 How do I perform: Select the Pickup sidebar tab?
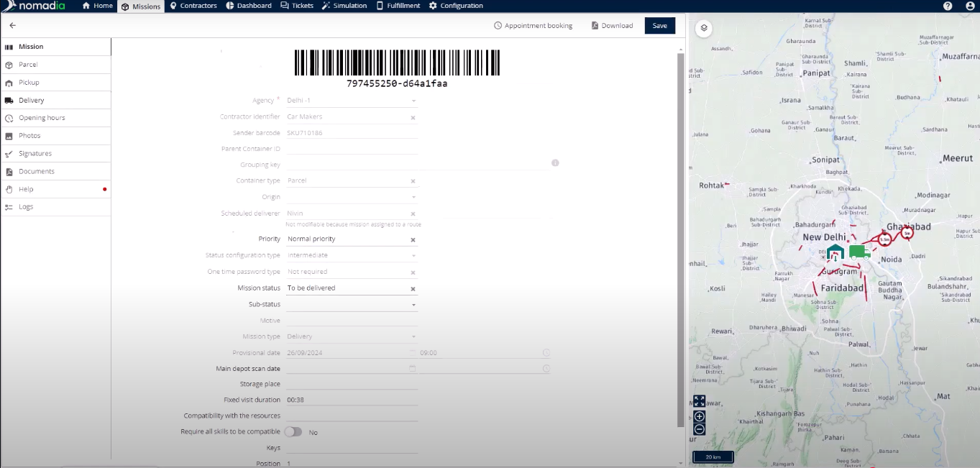(55, 83)
